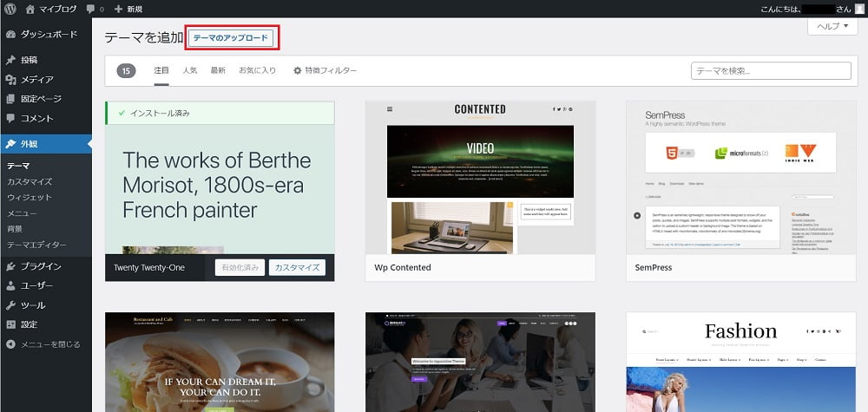Screen dimensions: 868x412
Task: Expand the ヘルプ dropdown
Action: coord(832,27)
